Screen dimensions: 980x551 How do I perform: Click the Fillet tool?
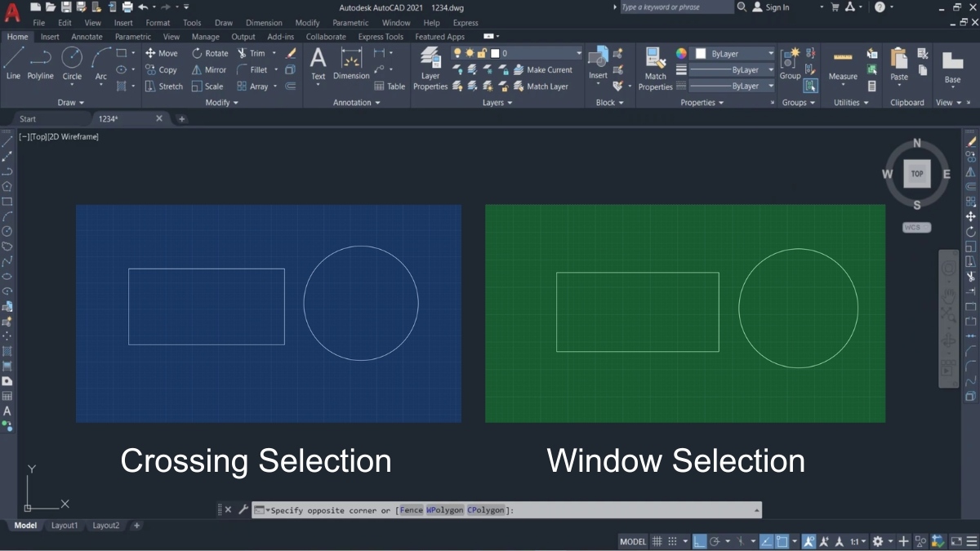(x=252, y=69)
